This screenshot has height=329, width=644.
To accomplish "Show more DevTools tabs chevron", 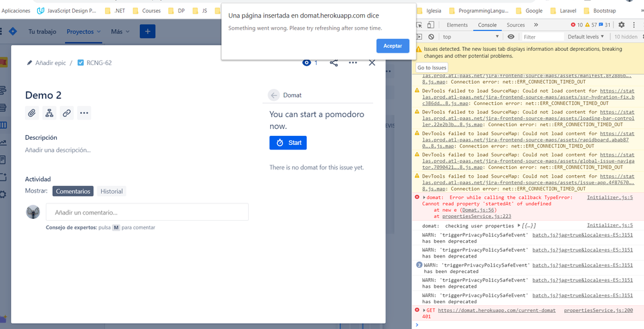I will coord(536,25).
